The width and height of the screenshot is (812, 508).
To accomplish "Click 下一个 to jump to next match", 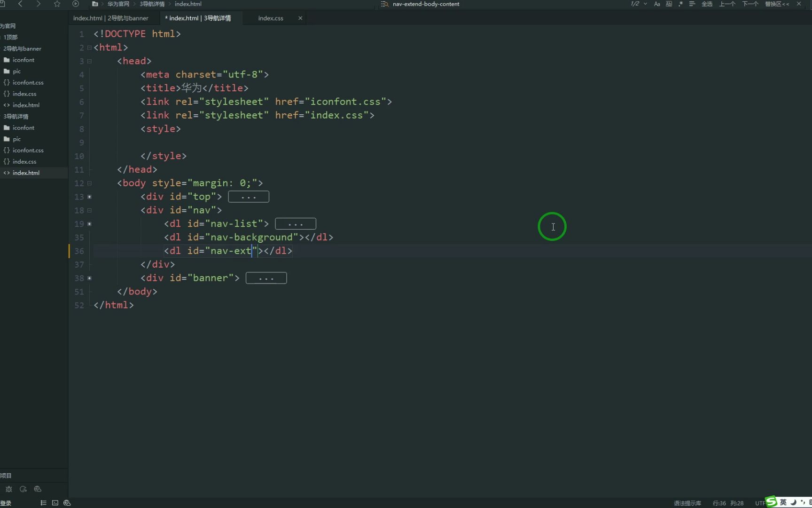I will point(750,4).
